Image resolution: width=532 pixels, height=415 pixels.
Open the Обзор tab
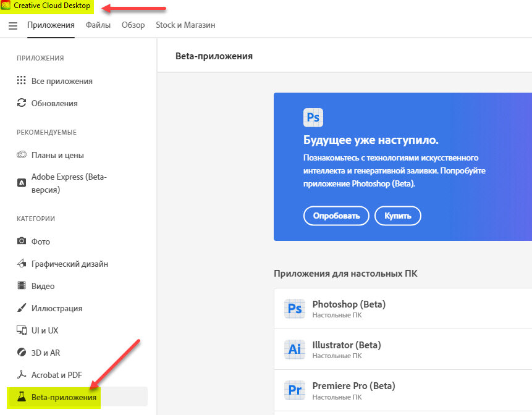133,25
